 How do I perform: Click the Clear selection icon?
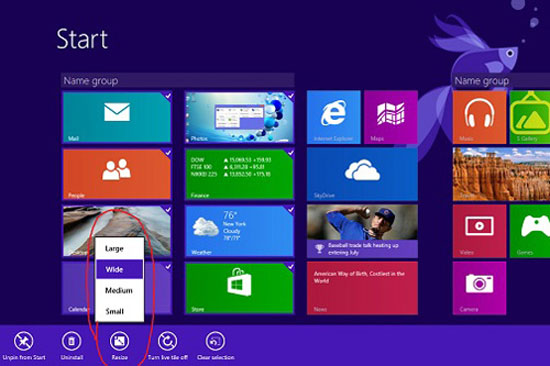click(215, 341)
